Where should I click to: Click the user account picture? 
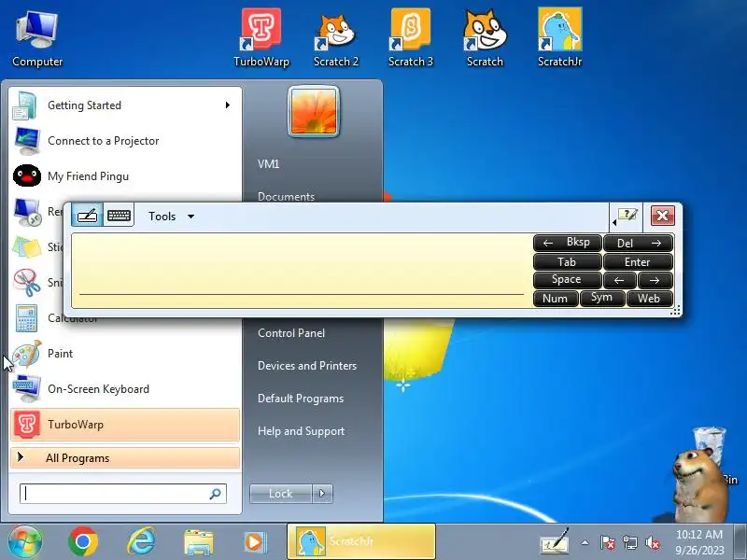[314, 112]
